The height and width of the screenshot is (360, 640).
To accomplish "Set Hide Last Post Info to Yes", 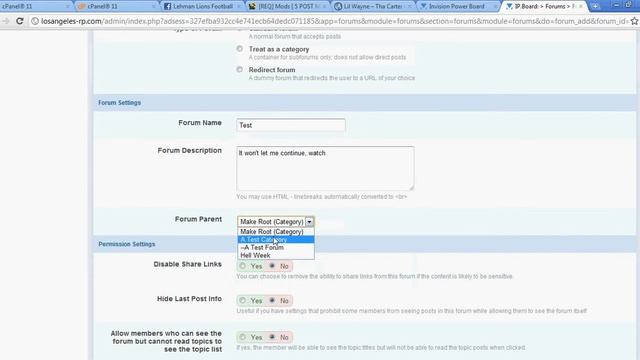I will [242, 300].
